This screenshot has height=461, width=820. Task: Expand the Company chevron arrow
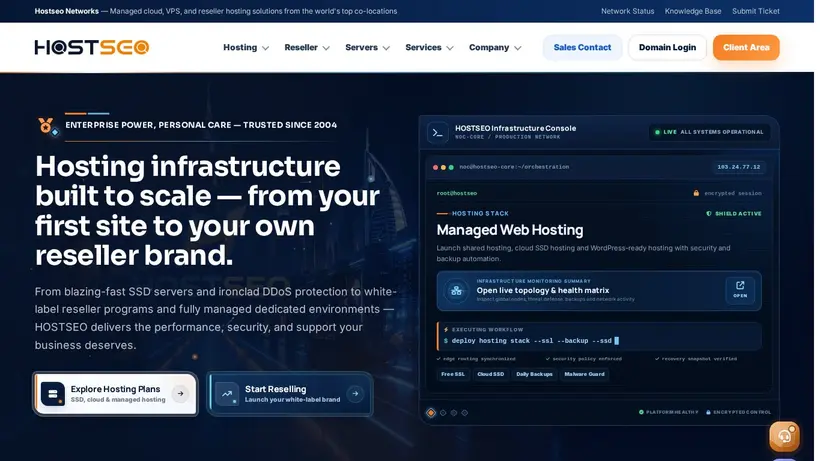point(518,48)
